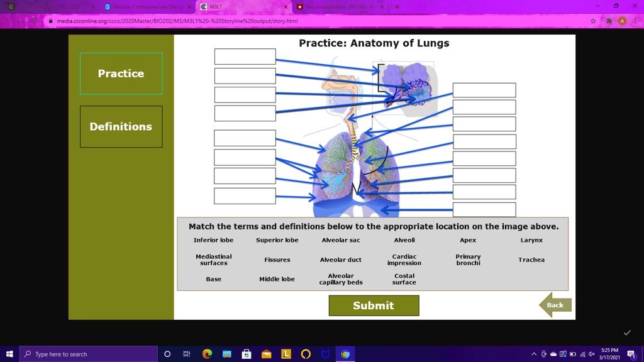Viewport: 644px width, 362px height.
Task: Open browser extensions puzzle icon
Action: point(609,21)
